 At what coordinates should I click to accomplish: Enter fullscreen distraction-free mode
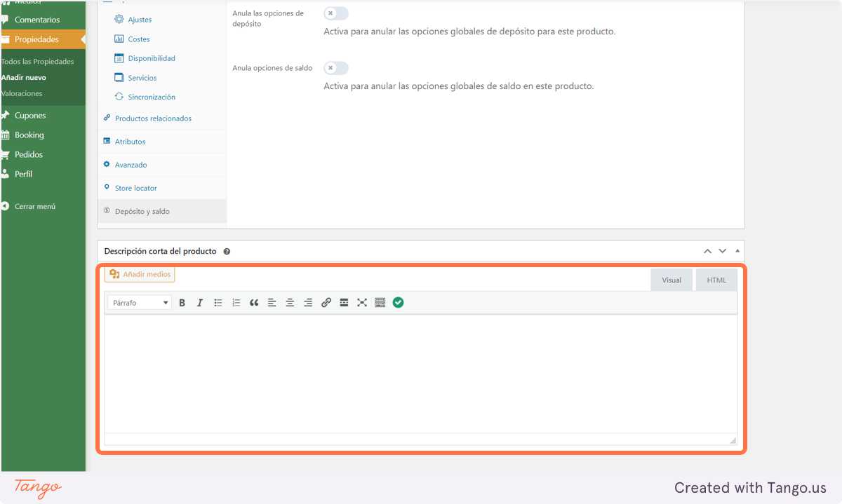(x=362, y=303)
